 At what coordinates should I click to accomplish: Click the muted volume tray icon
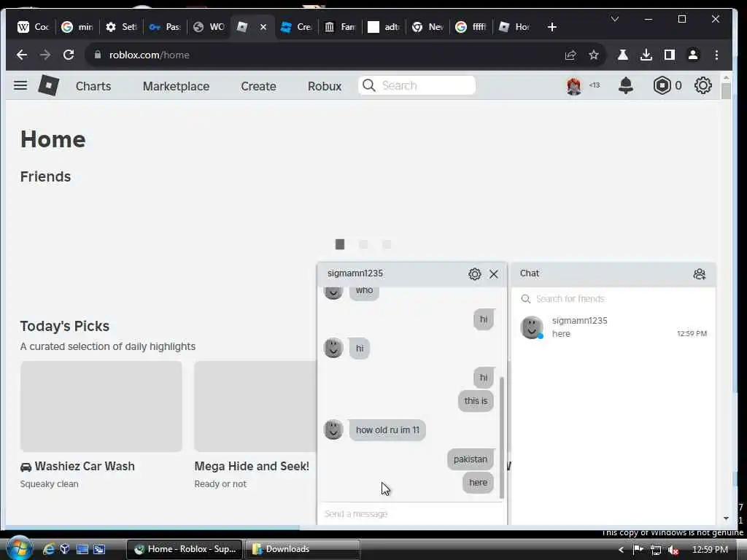pyautogui.click(x=673, y=550)
